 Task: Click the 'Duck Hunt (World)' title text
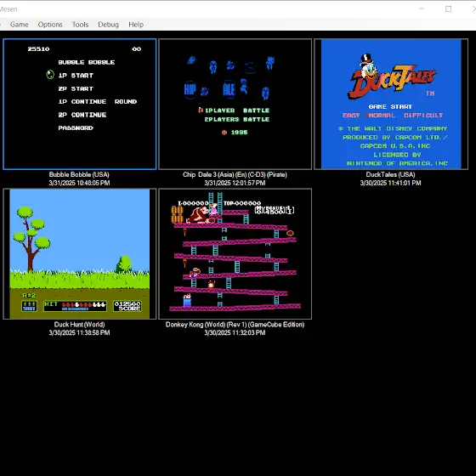click(79, 325)
